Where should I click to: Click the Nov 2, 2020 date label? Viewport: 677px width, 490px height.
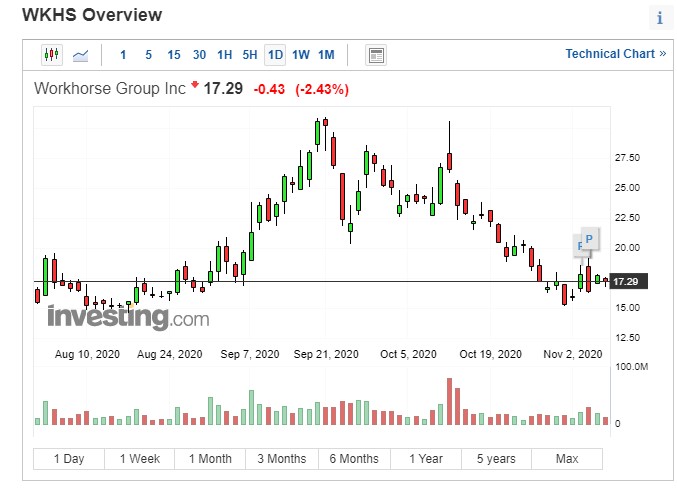click(573, 354)
